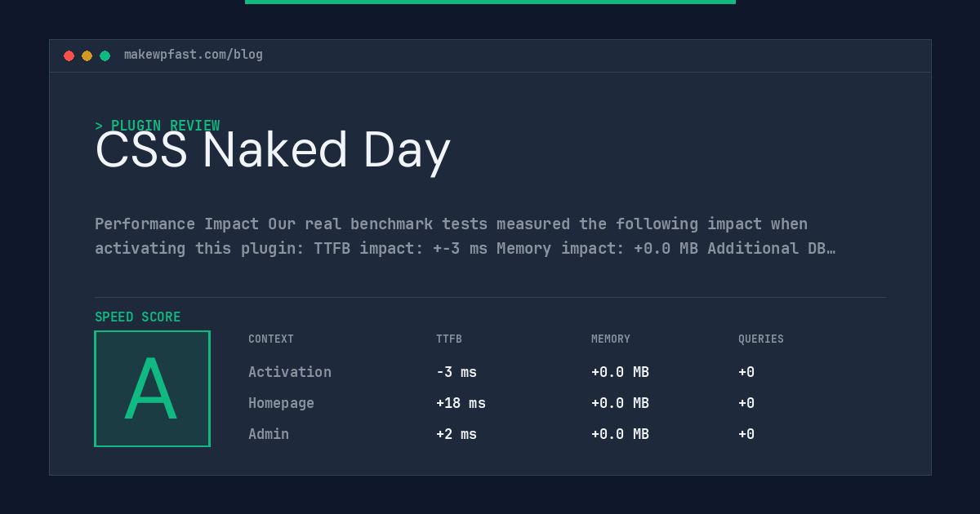Click the SPEED SCORE label

pos(138,317)
